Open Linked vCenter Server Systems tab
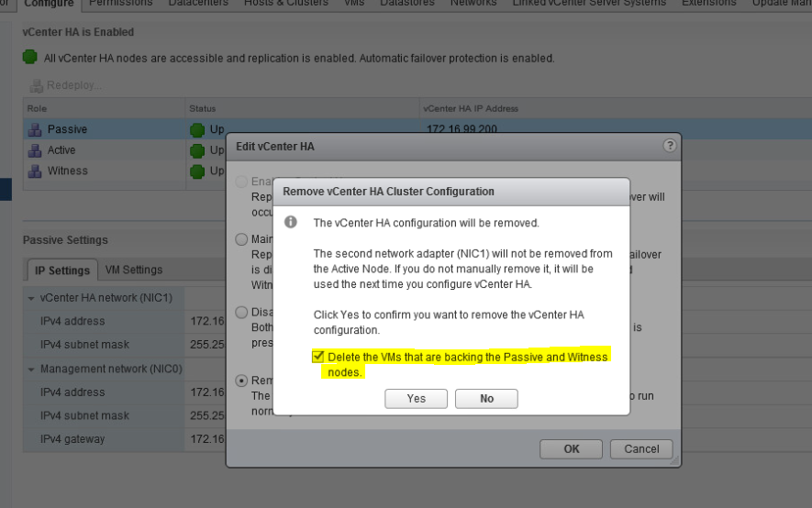Image resolution: width=812 pixels, height=508 pixels. pos(589,3)
